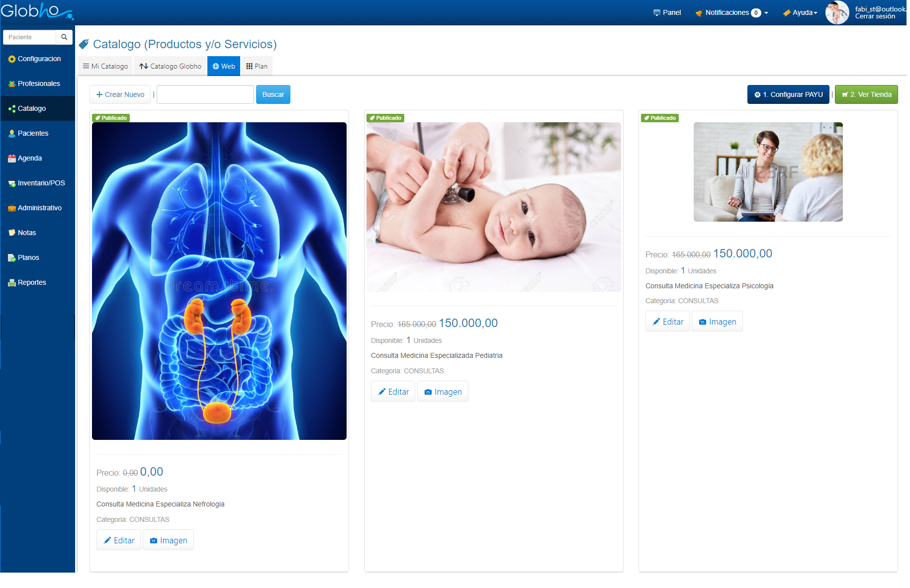910x588 pixels.
Task: Expand the Notificaciones dropdown
Action: [x=732, y=12]
